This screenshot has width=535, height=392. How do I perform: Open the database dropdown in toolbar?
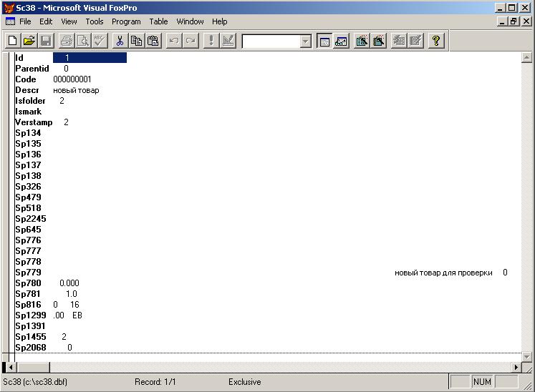point(306,41)
